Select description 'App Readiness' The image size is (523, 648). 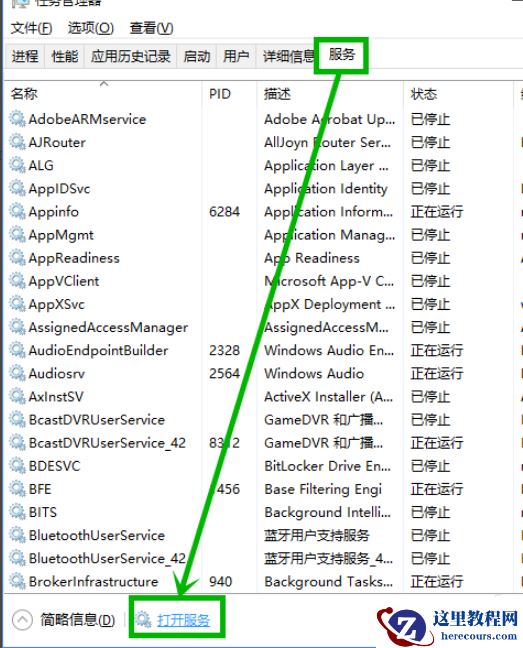[312, 258]
